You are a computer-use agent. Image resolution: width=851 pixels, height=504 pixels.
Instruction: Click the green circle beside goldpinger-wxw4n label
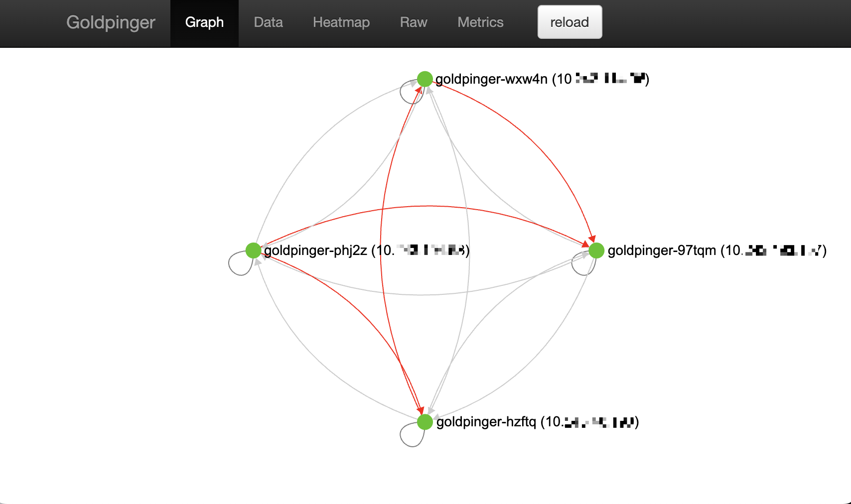pos(425,78)
